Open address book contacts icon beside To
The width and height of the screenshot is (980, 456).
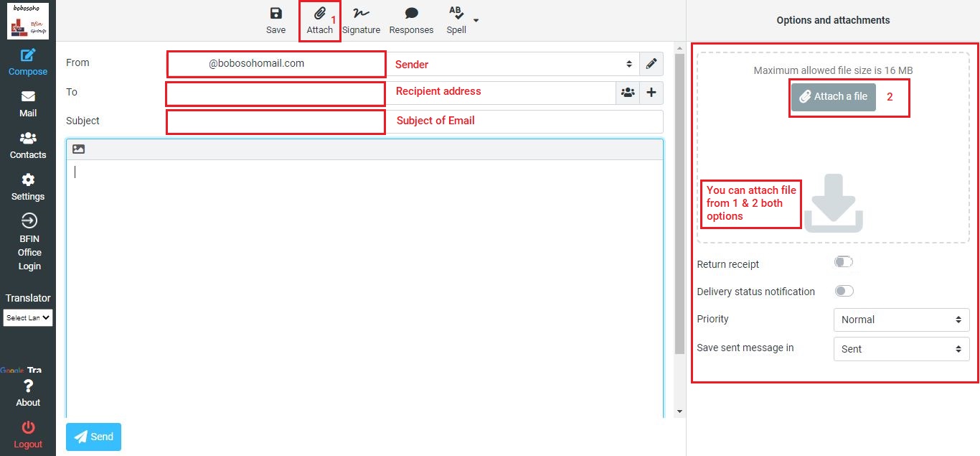pyautogui.click(x=628, y=93)
